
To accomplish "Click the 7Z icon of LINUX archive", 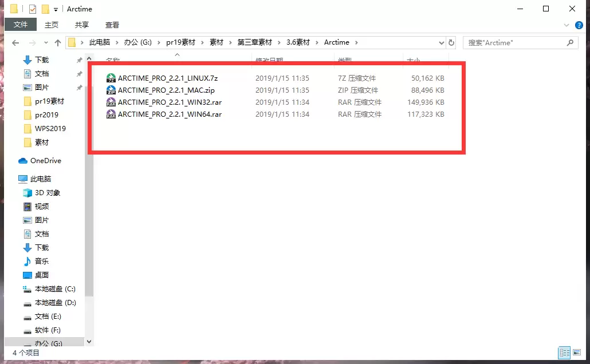I will click(x=111, y=78).
